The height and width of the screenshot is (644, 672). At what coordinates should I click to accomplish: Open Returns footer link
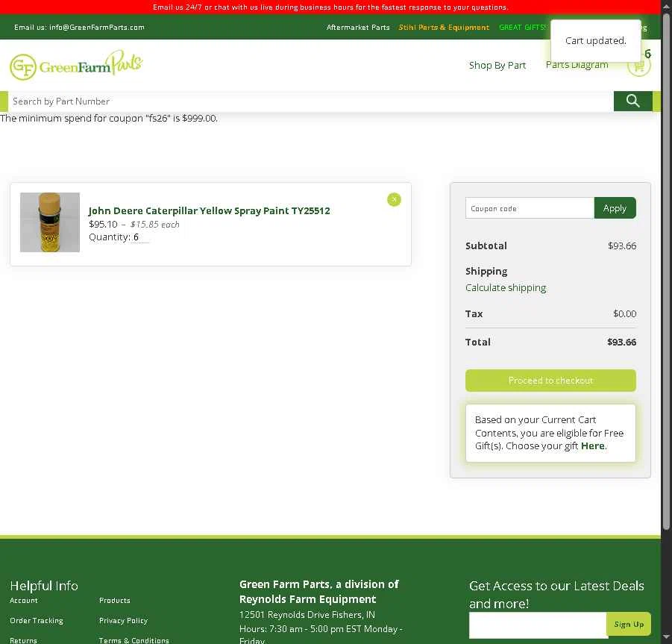click(24, 640)
